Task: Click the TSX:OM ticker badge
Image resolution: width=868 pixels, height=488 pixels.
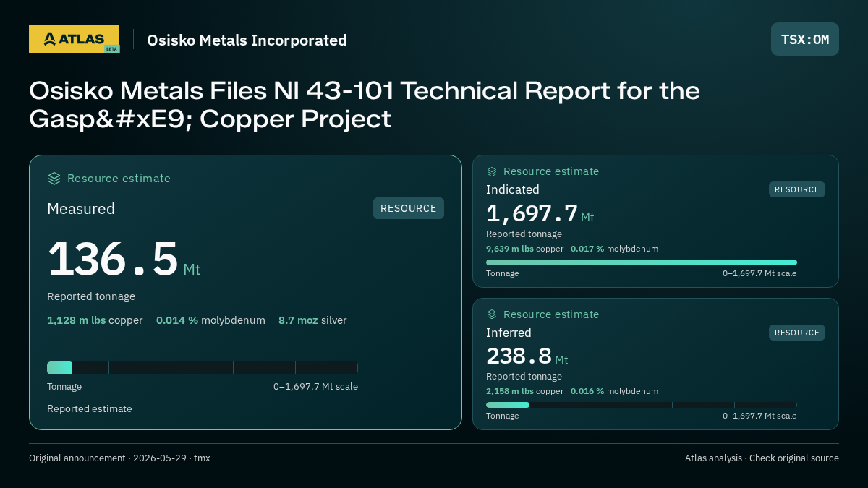Action: (x=805, y=39)
